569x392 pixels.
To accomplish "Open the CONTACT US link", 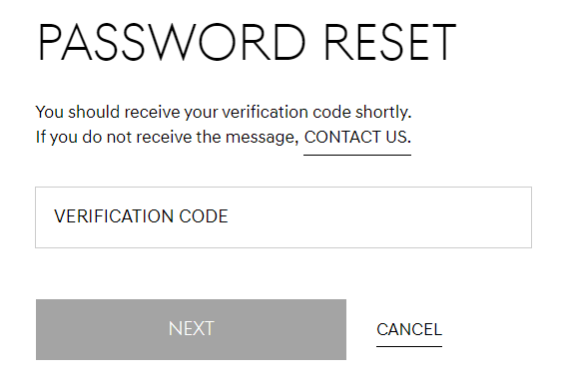I will tap(357, 138).
